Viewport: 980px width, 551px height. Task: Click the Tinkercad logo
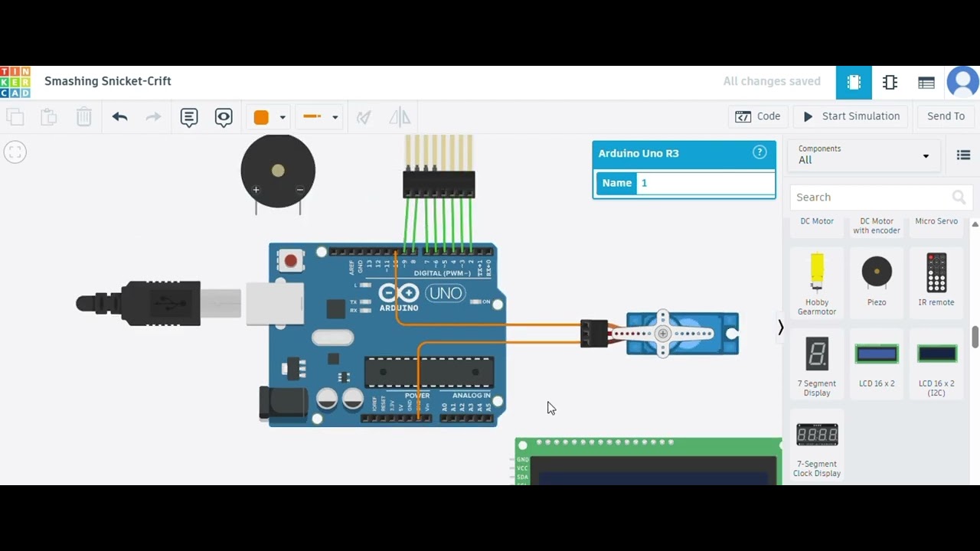(15, 82)
